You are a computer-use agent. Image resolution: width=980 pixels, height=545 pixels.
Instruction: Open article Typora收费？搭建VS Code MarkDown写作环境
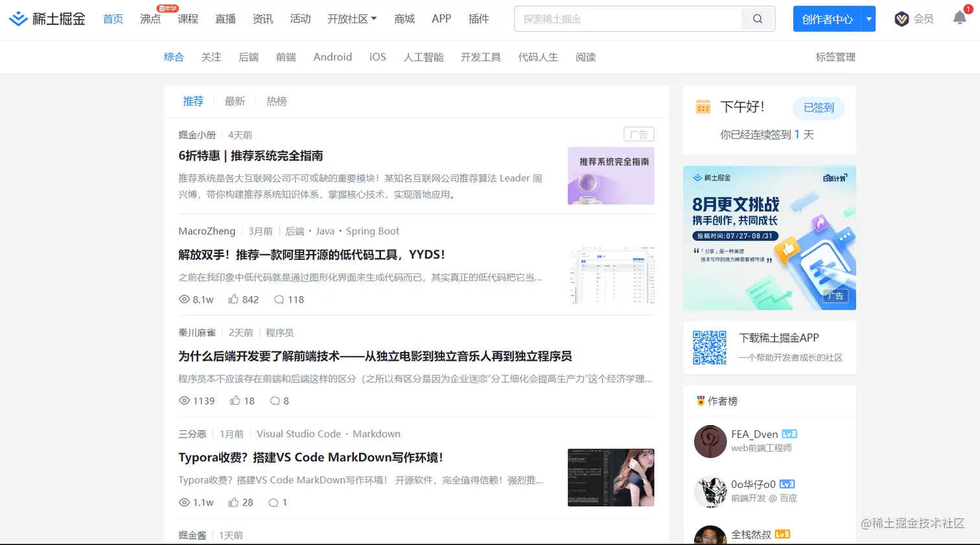pyautogui.click(x=311, y=458)
